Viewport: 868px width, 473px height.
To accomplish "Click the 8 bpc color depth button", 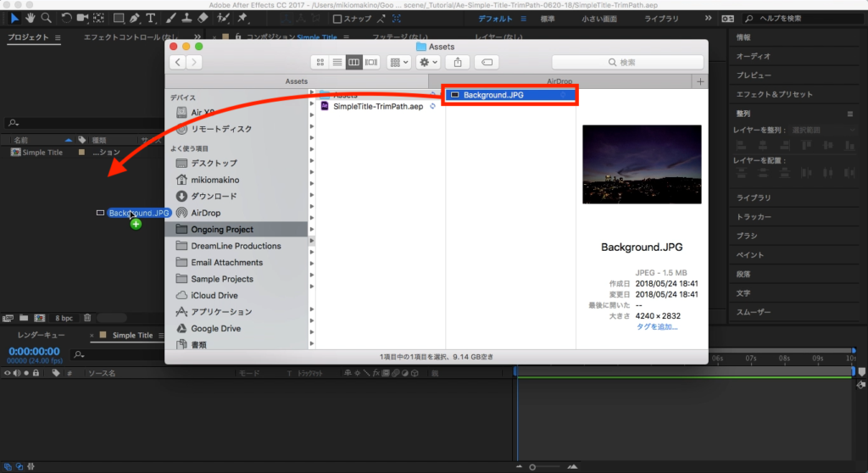I will pyautogui.click(x=64, y=318).
